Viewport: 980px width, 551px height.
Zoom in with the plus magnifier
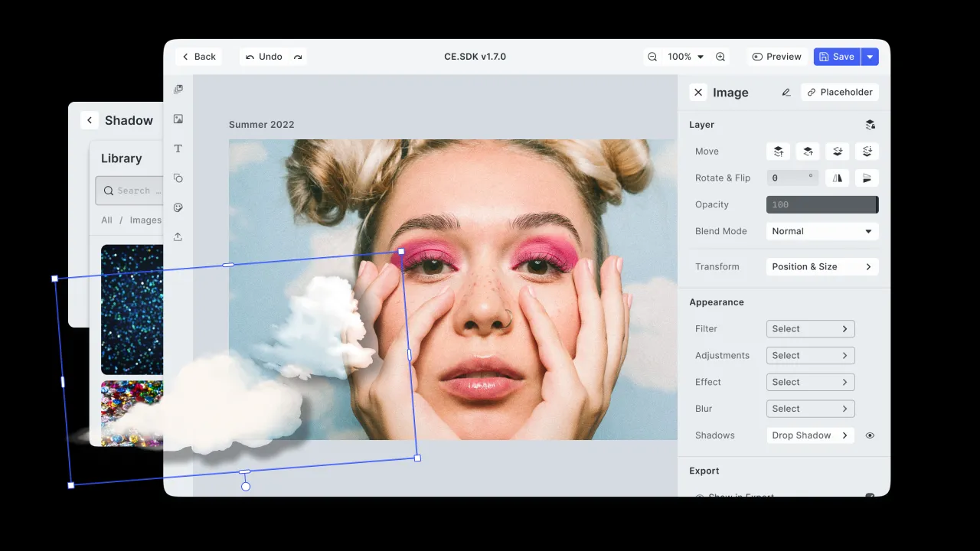[x=720, y=57]
